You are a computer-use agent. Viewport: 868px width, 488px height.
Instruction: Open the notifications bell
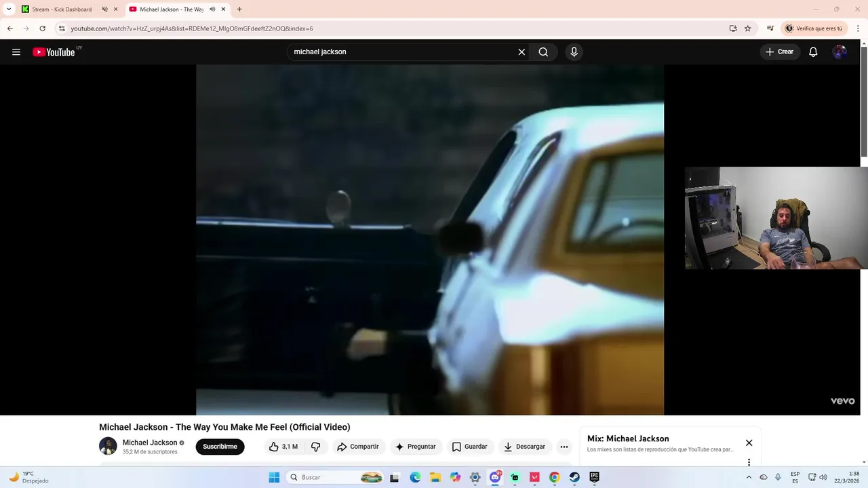[813, 52]
